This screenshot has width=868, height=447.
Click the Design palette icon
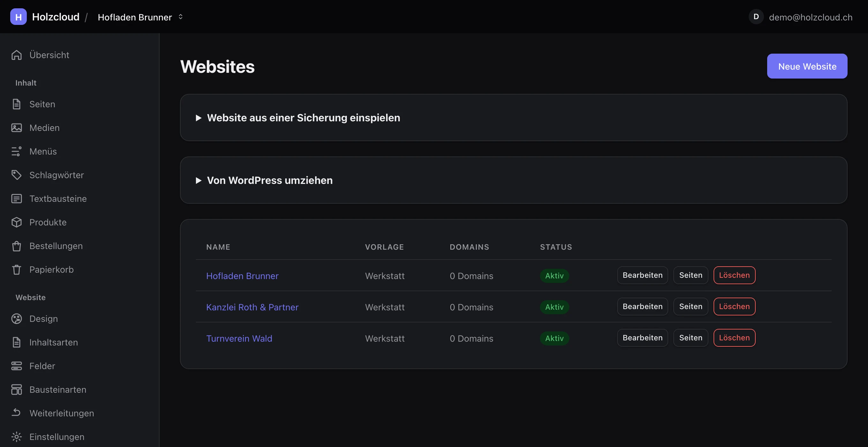pyautogui.click(x=17, y=319)
